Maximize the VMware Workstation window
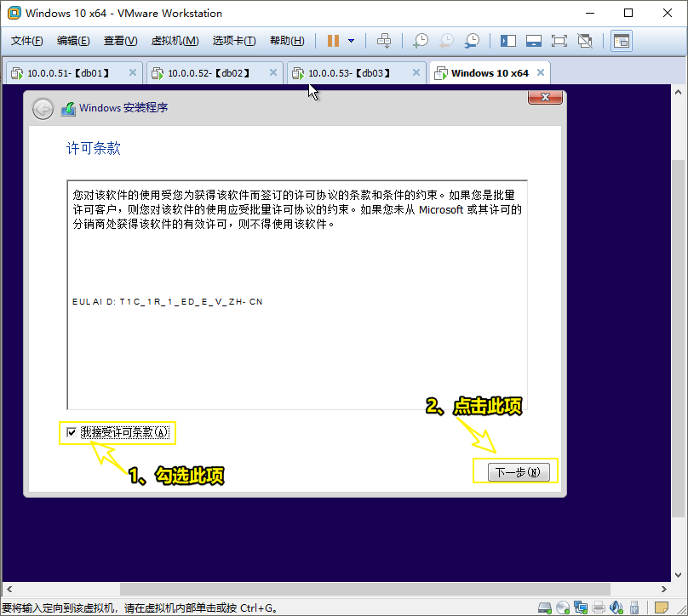 point(628,13)
